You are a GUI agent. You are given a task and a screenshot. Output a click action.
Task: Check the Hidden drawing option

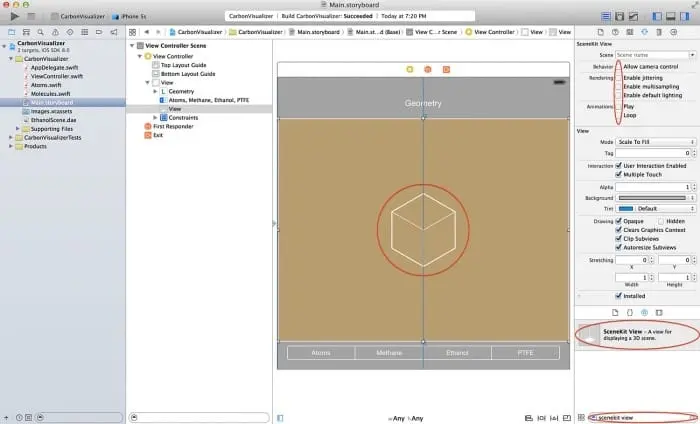[x=661, y=221]
